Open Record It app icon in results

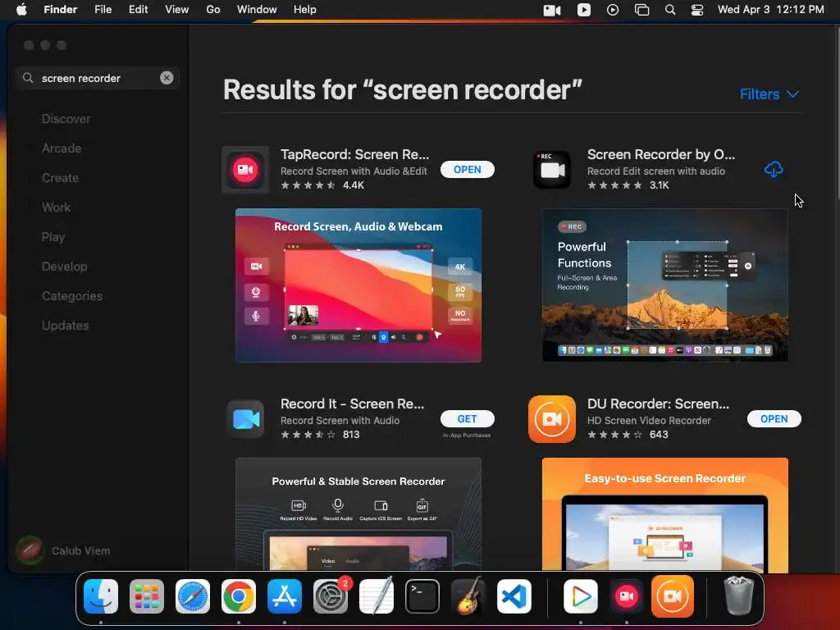245,419
